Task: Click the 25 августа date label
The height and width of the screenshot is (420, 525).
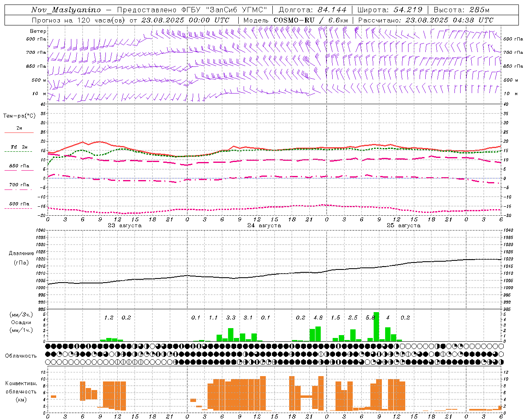Action: pyautogui.click(x=403, y=226)
